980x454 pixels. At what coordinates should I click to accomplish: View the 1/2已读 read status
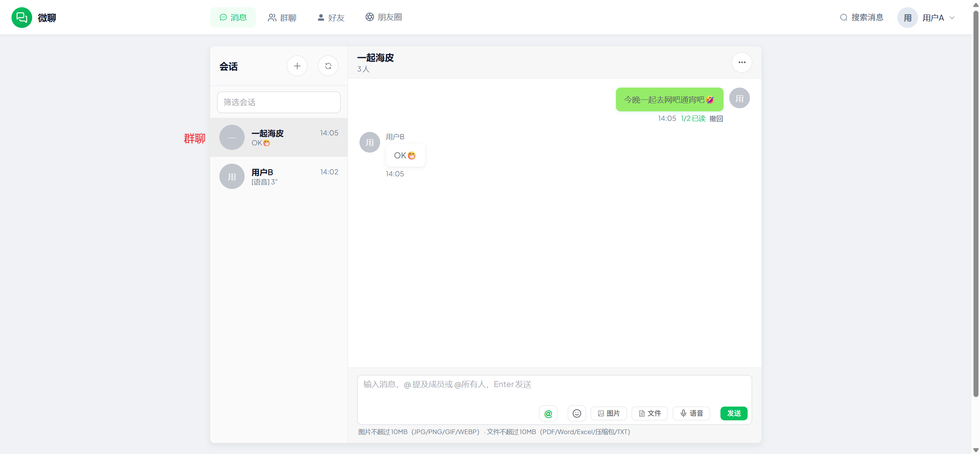pos(693,119)
